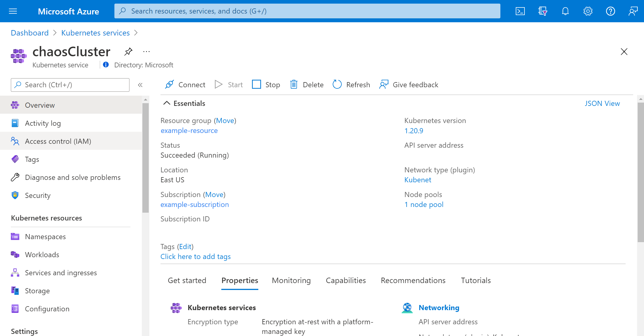Click the example-resource resource group link

coord(189,130)
